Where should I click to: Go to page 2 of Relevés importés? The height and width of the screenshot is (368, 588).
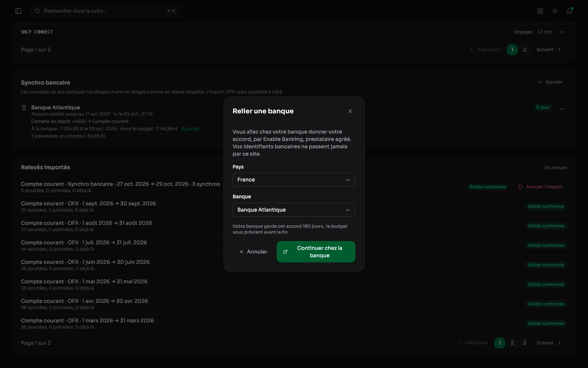point(512,343)
